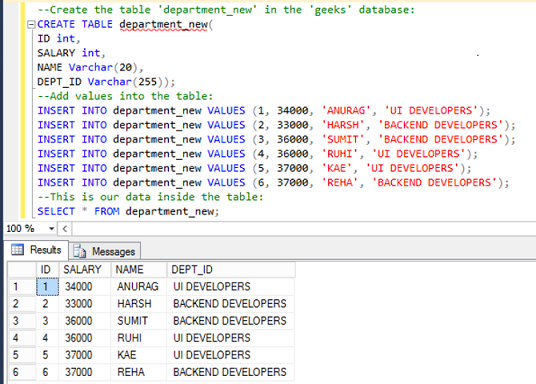The width and height of the screenshot is (536, 384).
Task: Open the 100 % zoom dropdown
Action: pos(52,228)
